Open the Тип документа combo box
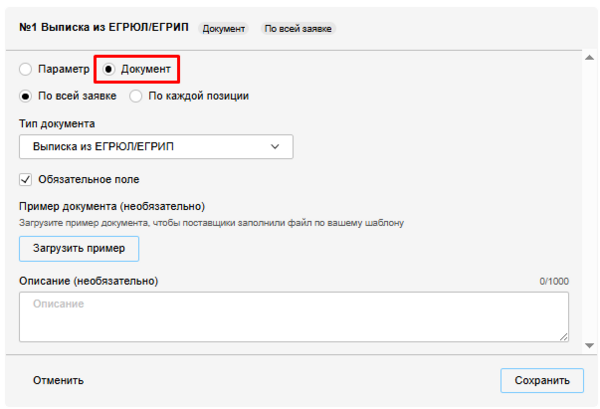The image size is (600, 409). click(x=155, y=147)
